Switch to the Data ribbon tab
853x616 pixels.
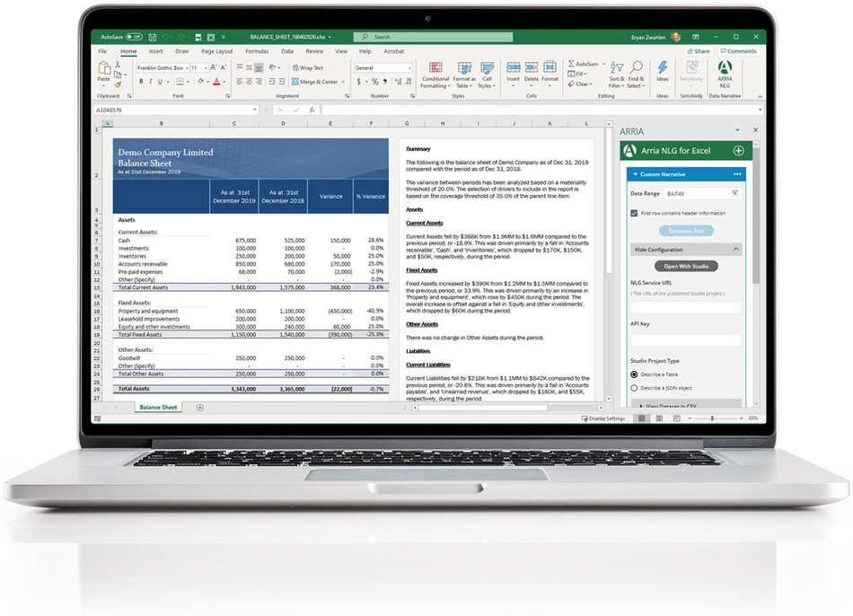click(x=287, y=51)
